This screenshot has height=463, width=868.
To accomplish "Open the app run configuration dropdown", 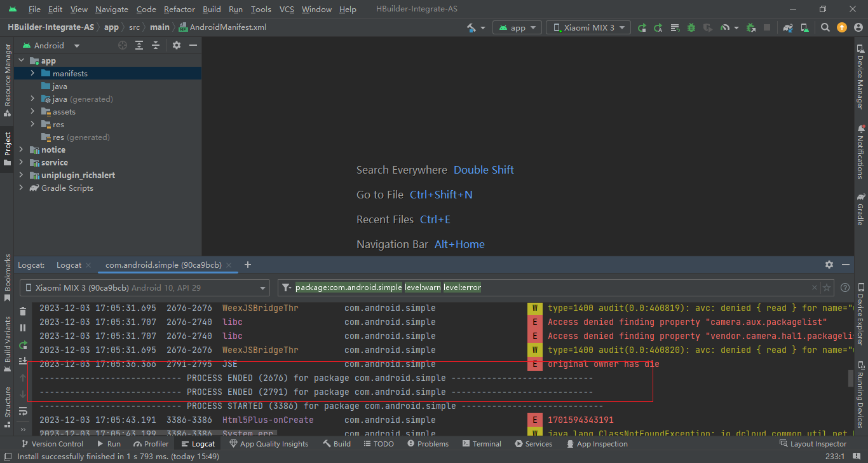I will pyautogui.click(x=518, y=27).
